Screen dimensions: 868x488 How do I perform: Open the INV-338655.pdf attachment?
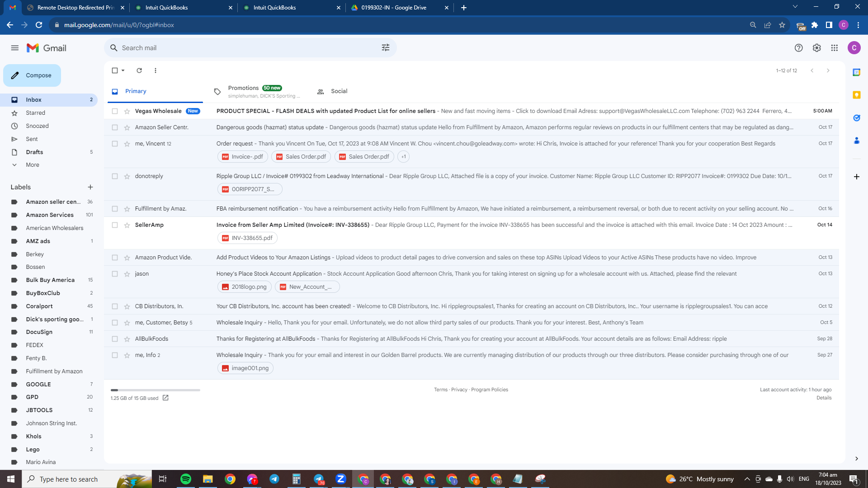(247, 238)
